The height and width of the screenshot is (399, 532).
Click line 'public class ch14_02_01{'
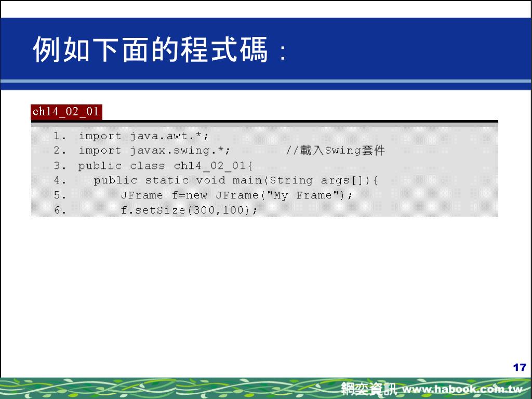pos(165,166)
